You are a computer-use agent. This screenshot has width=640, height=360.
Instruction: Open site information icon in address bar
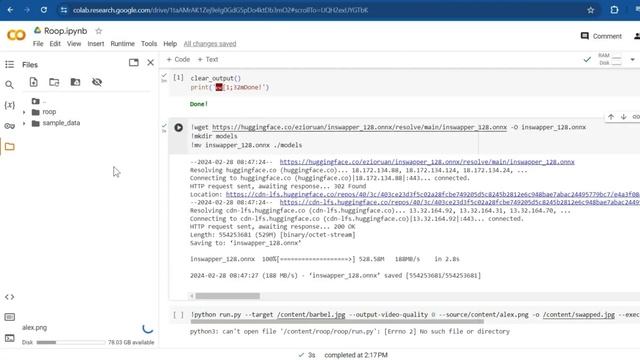[x=64, y=10]
